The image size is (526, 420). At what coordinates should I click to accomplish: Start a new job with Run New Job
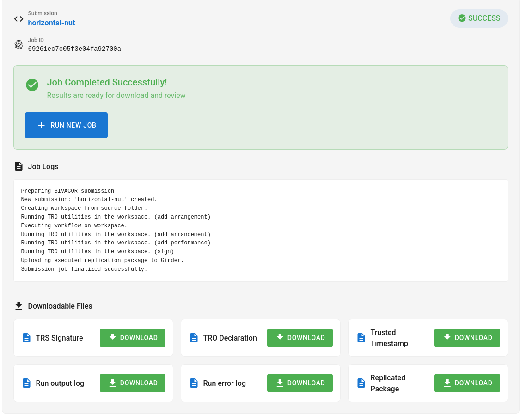[66, 125]
